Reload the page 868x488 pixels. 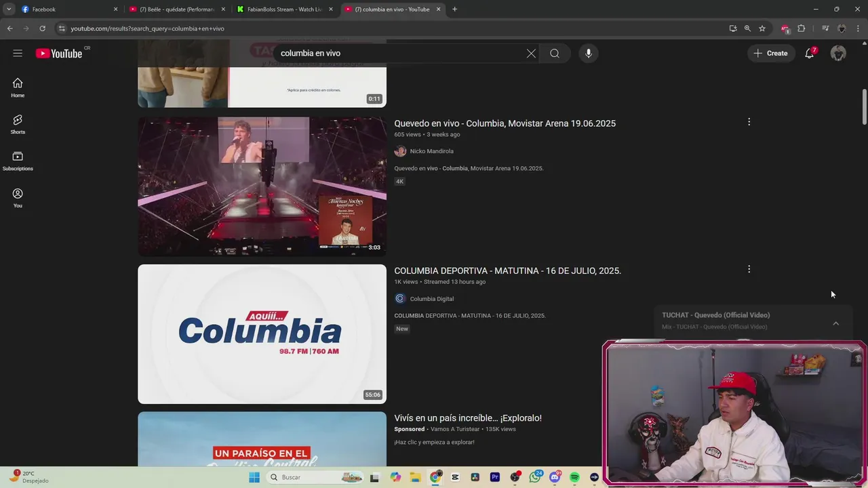(42, 28)
